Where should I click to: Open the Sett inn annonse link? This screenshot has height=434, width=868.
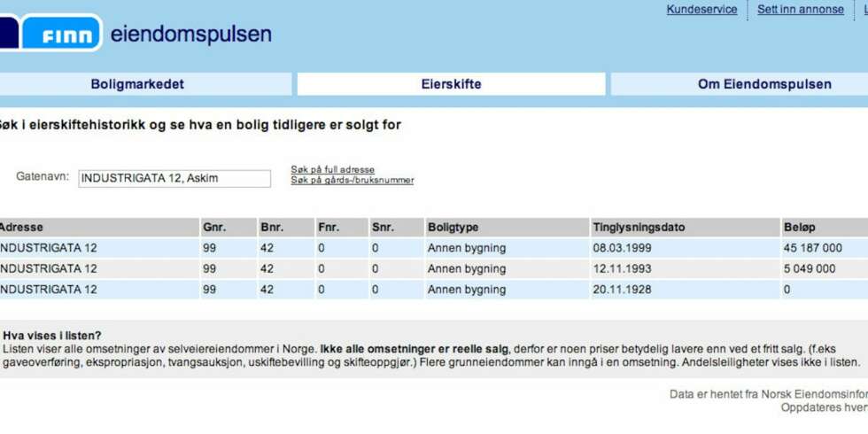[801, 10]
